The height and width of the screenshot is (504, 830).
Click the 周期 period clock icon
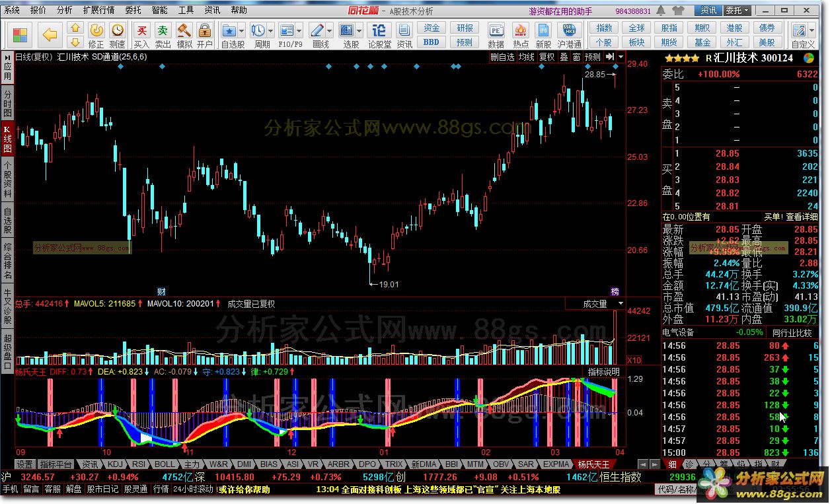pyautogui.click(x=258, y=31)
